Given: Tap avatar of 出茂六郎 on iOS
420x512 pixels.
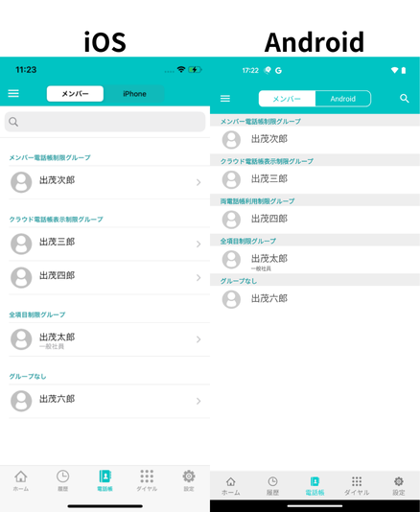Looking at the screenshot, I should coord(21,401).
